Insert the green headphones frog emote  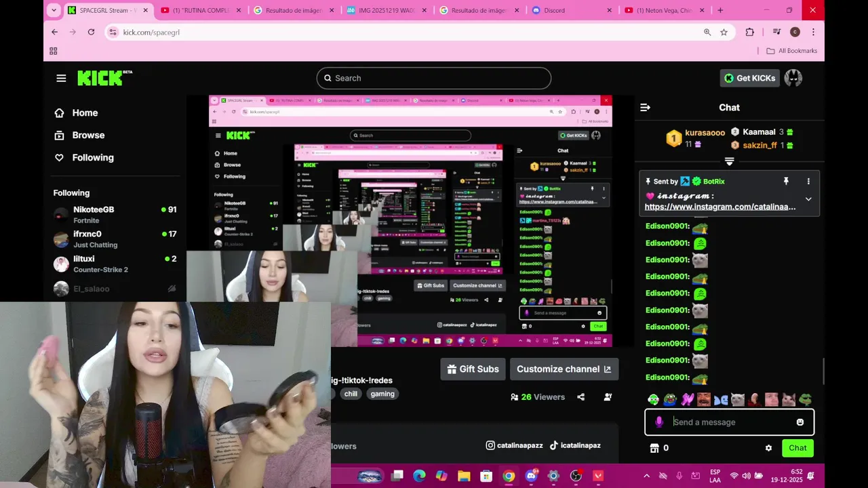coord(653,400)
